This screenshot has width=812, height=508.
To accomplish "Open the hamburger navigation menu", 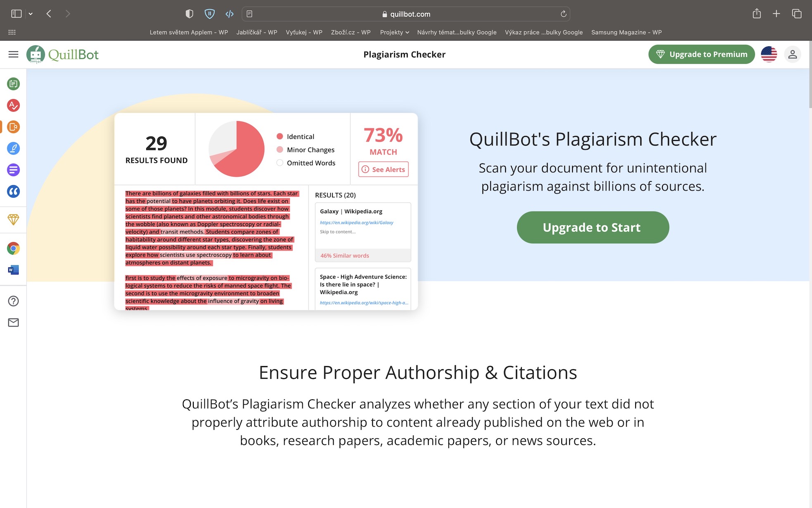I will point(13,54).
